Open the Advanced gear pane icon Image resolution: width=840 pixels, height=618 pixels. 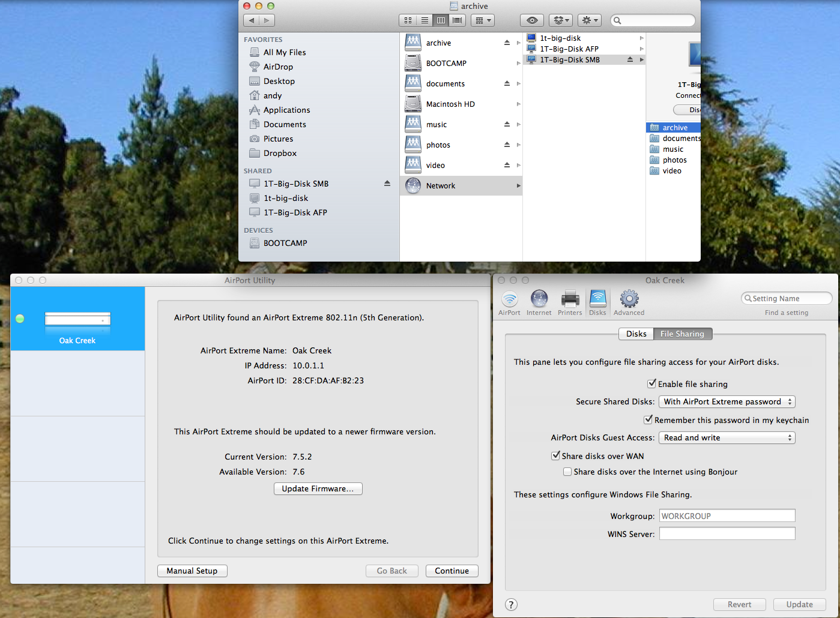pyautogui.click(x=629, y=303)
